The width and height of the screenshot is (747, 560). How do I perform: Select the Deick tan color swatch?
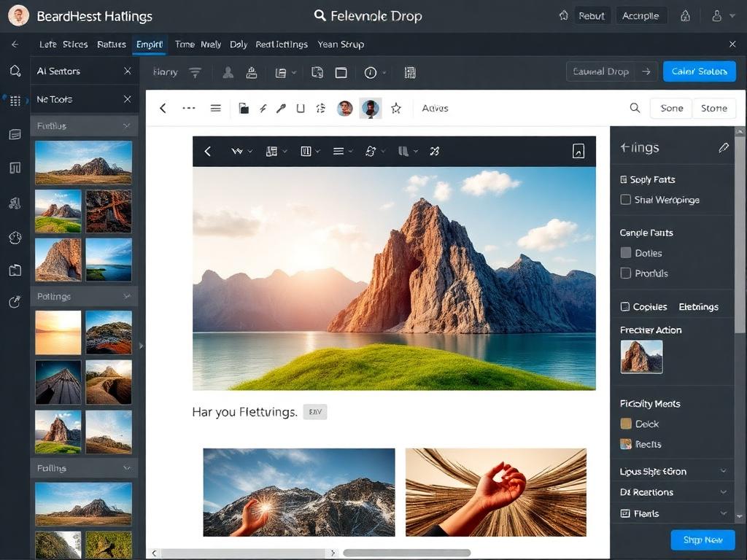[626, 424]
